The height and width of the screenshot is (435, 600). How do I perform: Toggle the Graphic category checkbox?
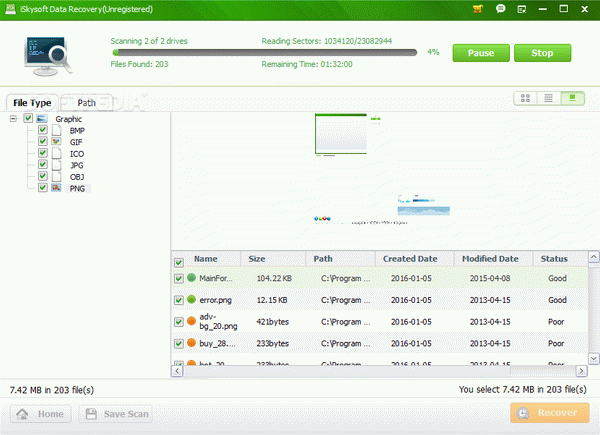pyautogui.click(x=28, y=118)
